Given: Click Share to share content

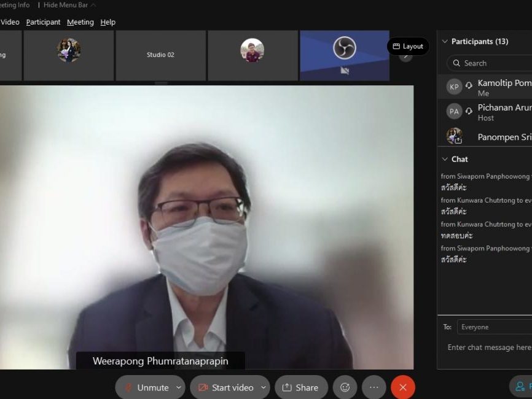Looking at the screenshot, I should point(301,387).
